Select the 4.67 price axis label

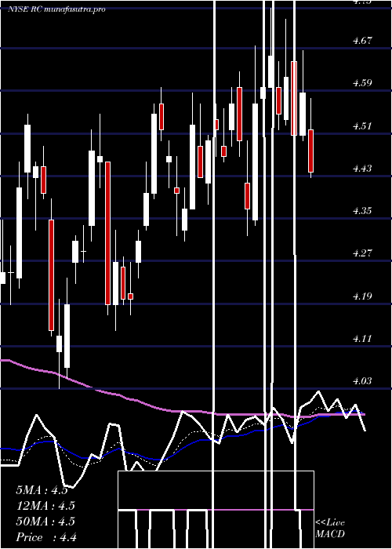pos(362,41)
